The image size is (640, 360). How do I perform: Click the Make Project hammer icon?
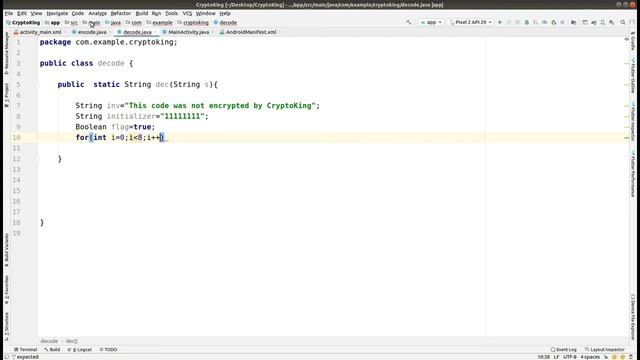(409, 22)
